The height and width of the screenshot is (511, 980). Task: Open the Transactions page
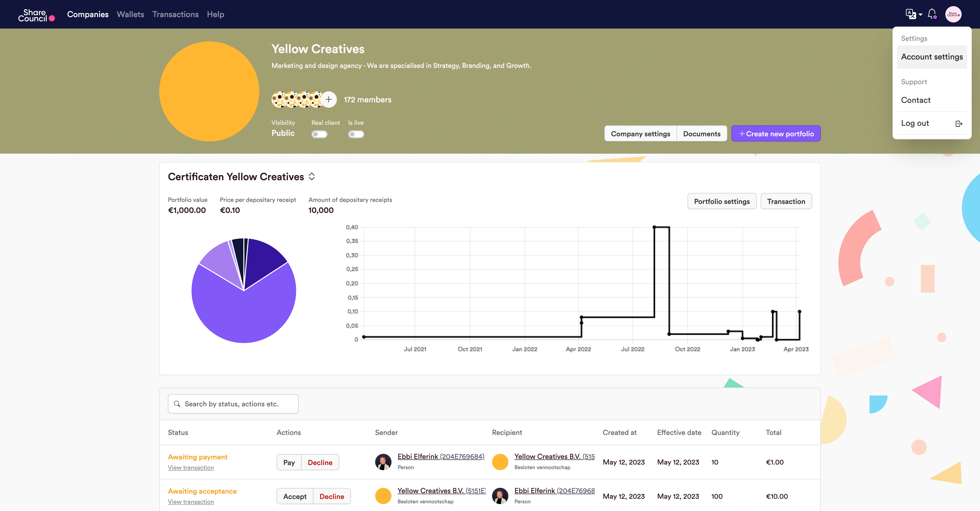[x=175, y=15]
